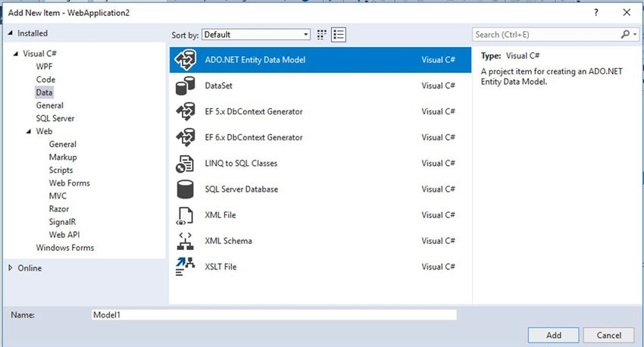The image size is (644, 347).
Task: Click the search magnifier icon
Action: pyautogui.click(x=625, y=35)
